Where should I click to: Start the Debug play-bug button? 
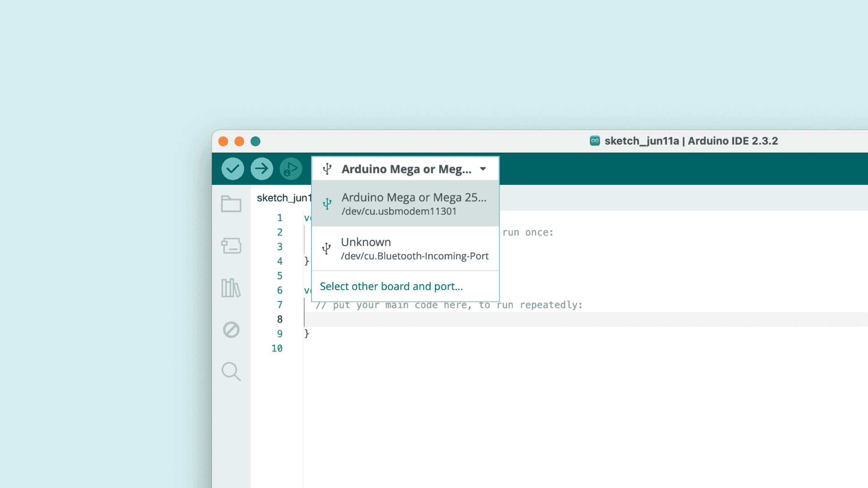tap(291, 169)
